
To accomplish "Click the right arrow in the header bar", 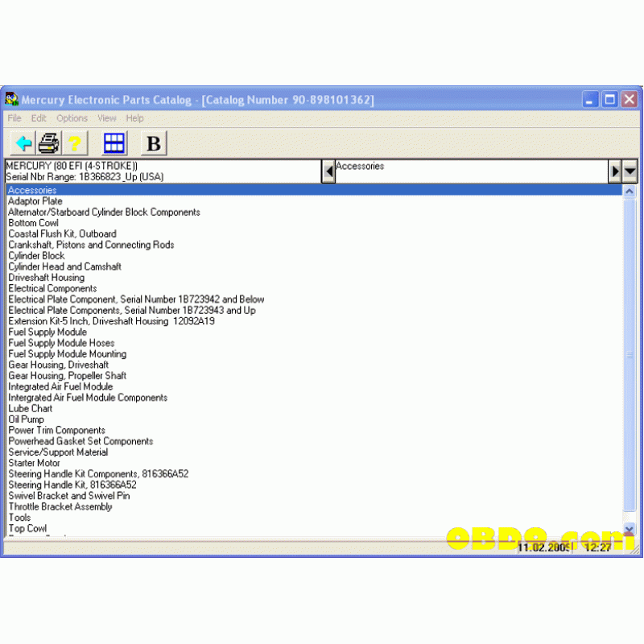I will point(615,171).
